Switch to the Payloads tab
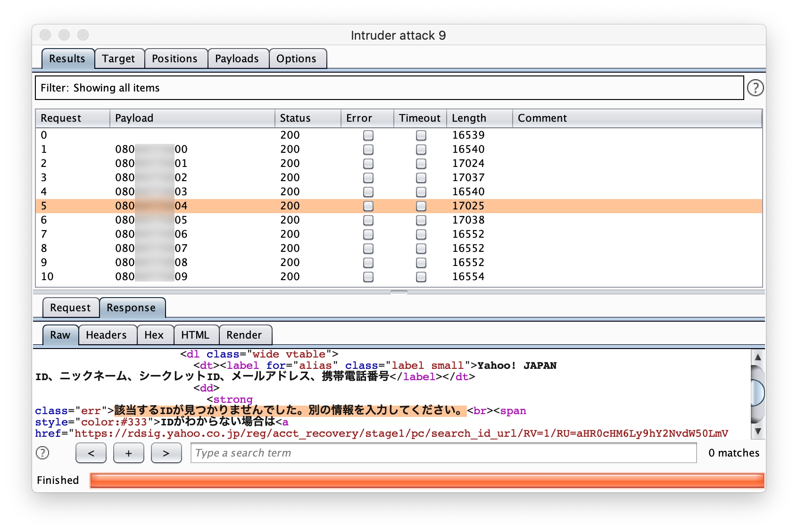This screenshot has height=532, width=798. pyautogui.click(x=237, y=58)
